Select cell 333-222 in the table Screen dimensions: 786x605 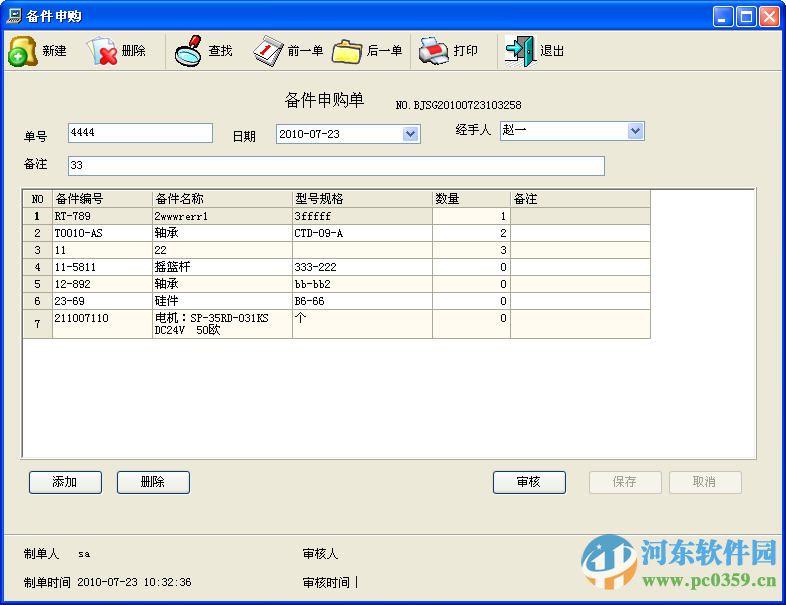point(362,267)
